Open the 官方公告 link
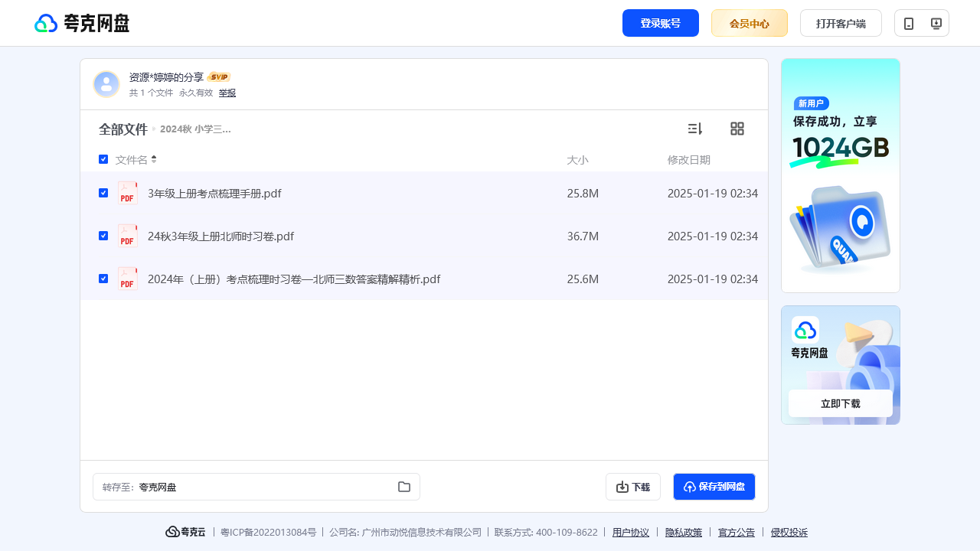 point(737,533)
